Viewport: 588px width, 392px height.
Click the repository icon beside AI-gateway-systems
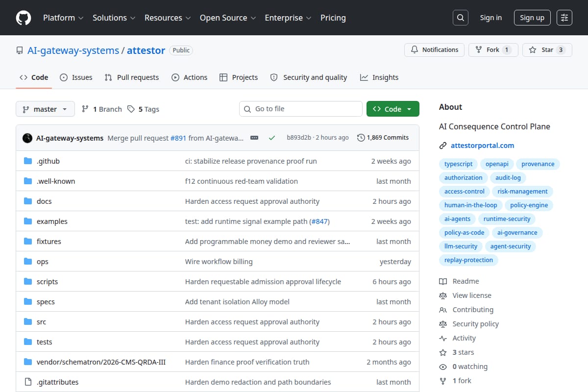20,50
